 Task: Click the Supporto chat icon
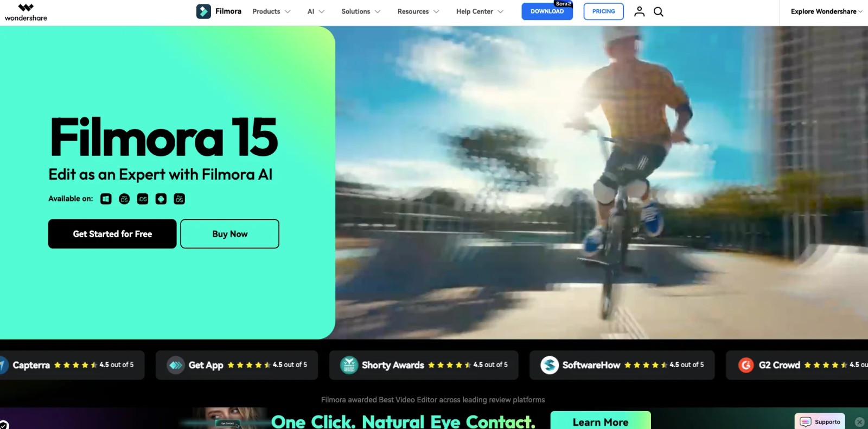(x=806, y=422)
